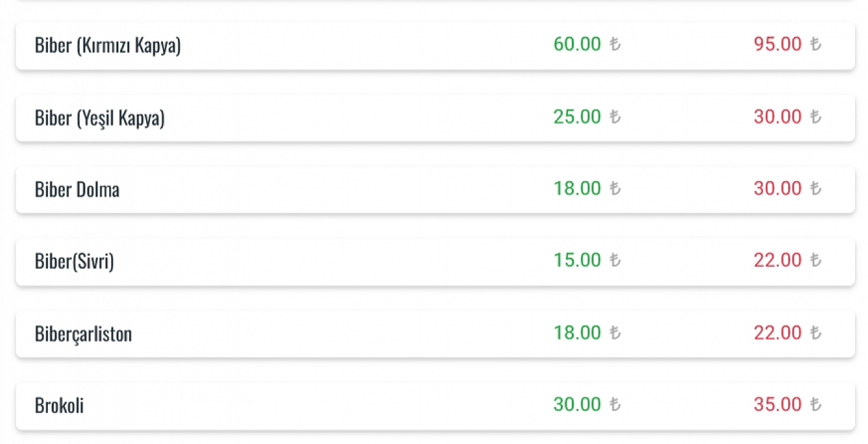Open the Biber Dolma listing

[x=435, y=190]
